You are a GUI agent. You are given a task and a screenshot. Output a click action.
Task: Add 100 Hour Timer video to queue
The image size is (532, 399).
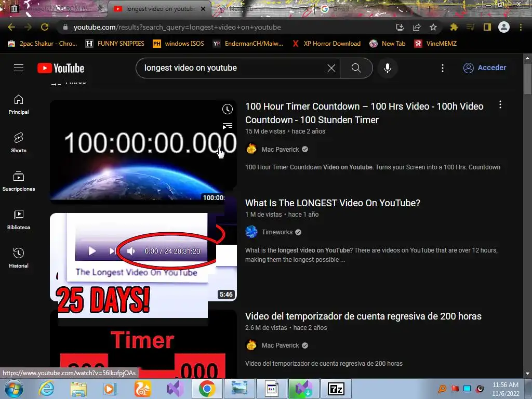pos(228,126)
